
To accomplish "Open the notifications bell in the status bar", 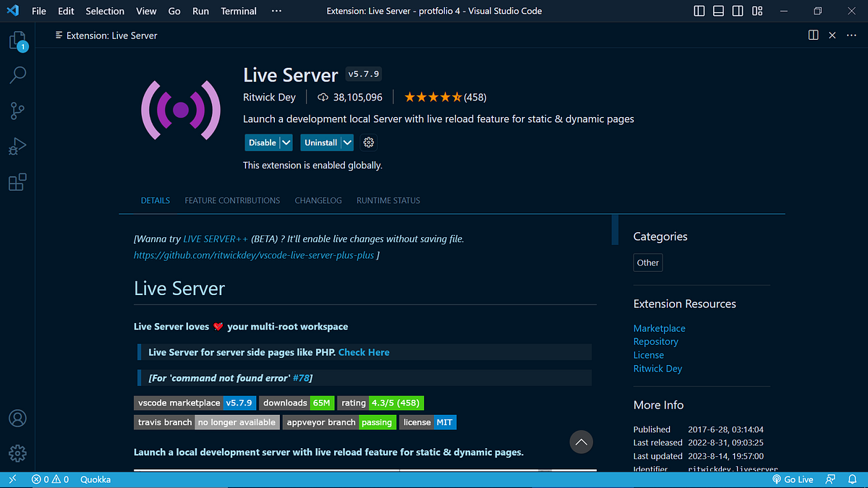I will (x=852, y=479).
